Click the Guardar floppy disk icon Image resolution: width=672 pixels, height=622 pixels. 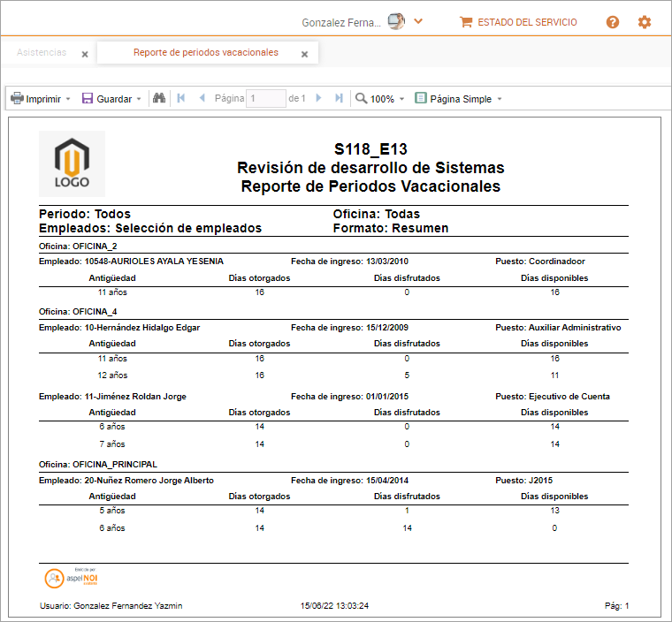pyautogui.click(x=88, y=99)
